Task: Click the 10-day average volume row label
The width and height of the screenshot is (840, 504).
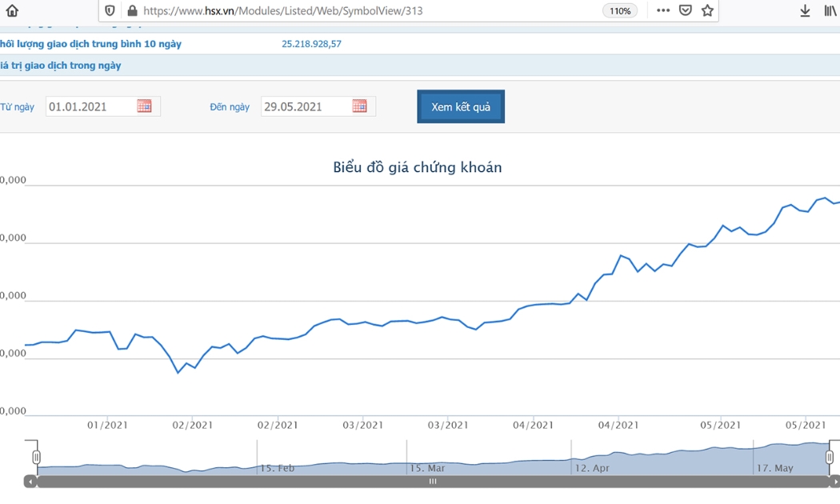Action: click(90, 44)
